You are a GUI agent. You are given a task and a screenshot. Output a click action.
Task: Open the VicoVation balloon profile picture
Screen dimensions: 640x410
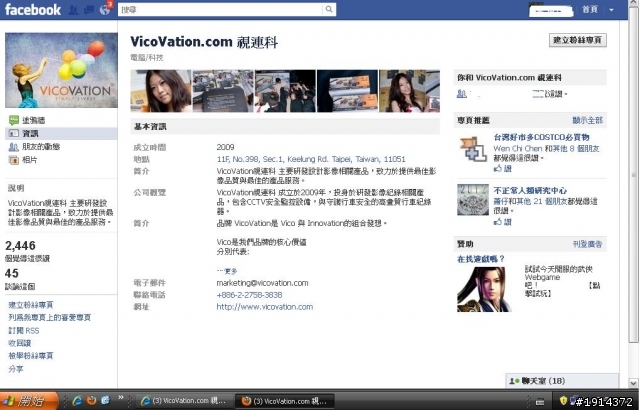tap(61, 70)
